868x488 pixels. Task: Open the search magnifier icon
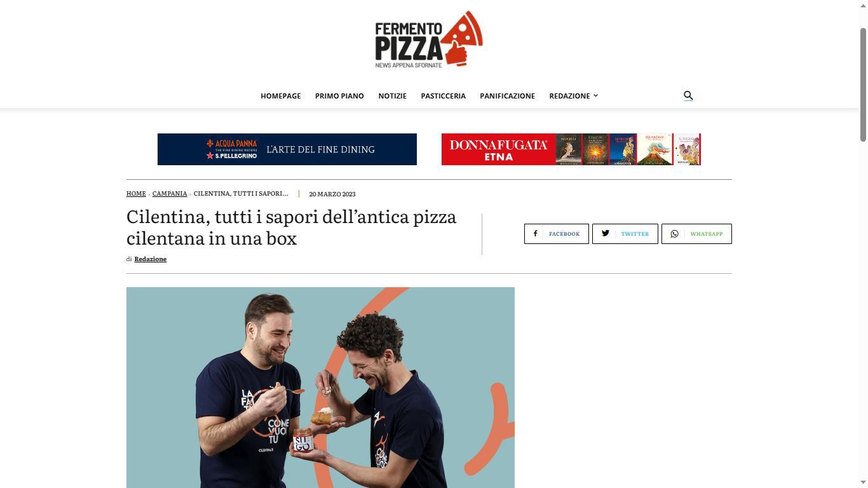click(x=688, y=95)
